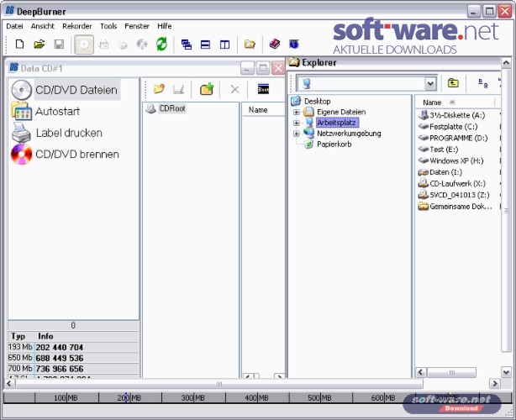Click Explorer panel scroll up arrow
The image size is (516, 420).
[506, 62]
